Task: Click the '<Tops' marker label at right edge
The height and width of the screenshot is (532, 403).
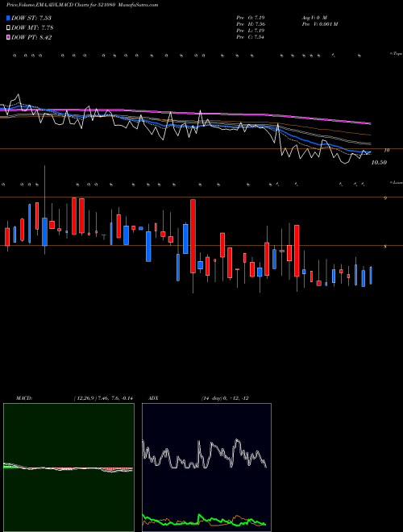Action: point(396,54)
